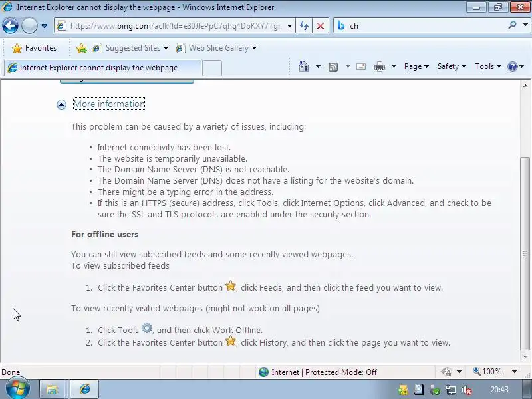This screenshot has height=399, width=532.
Task: Open the recent pages dropdown arrow
Action: pos(44,26)
